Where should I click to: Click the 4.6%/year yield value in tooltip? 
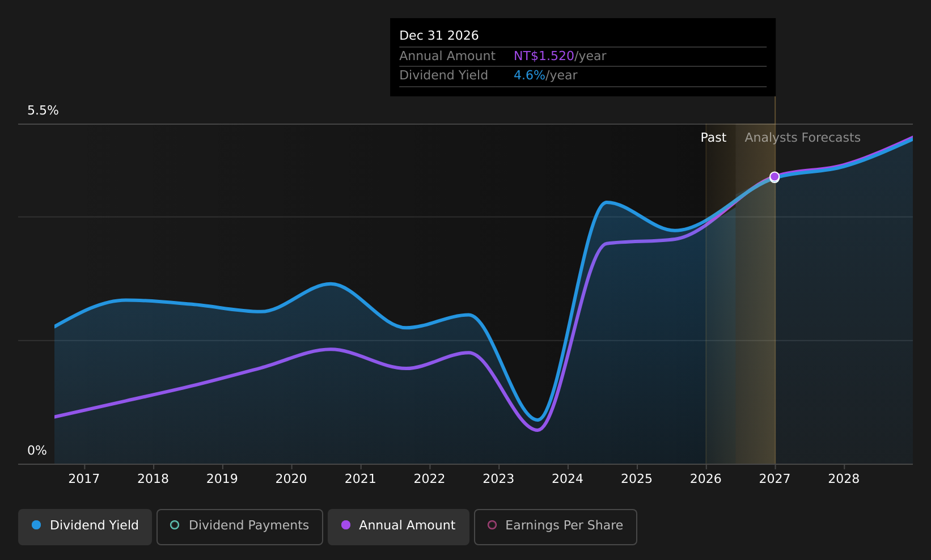pos(545,75)
